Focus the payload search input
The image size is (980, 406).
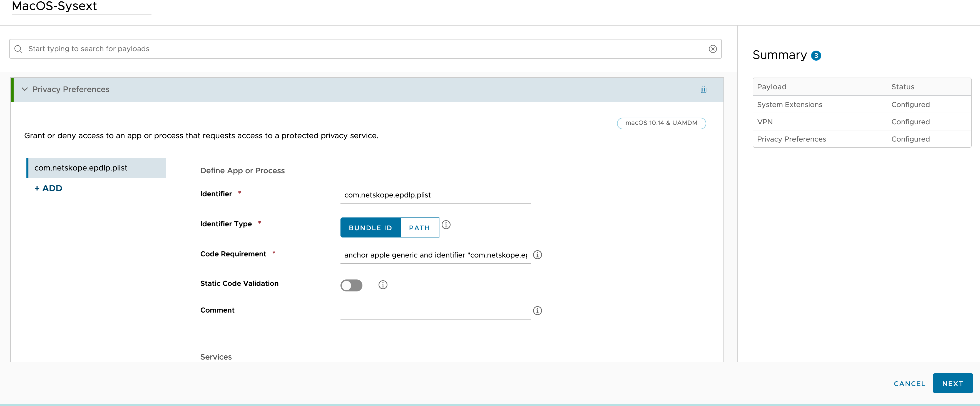365,49
